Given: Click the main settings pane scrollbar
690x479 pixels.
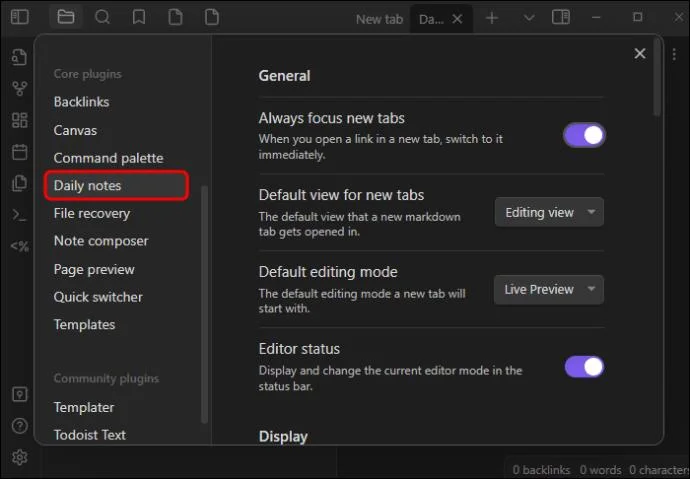Looking at the screenshot, I should click(x=657, y=77).
